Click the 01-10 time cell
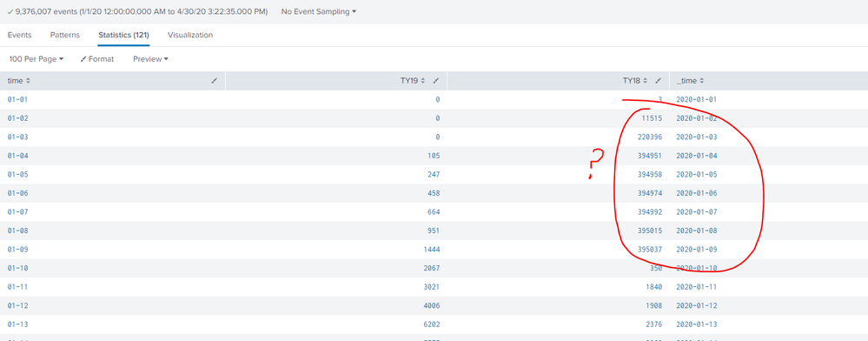Screen dimensions: 868x341 click(x=17, y=269)
